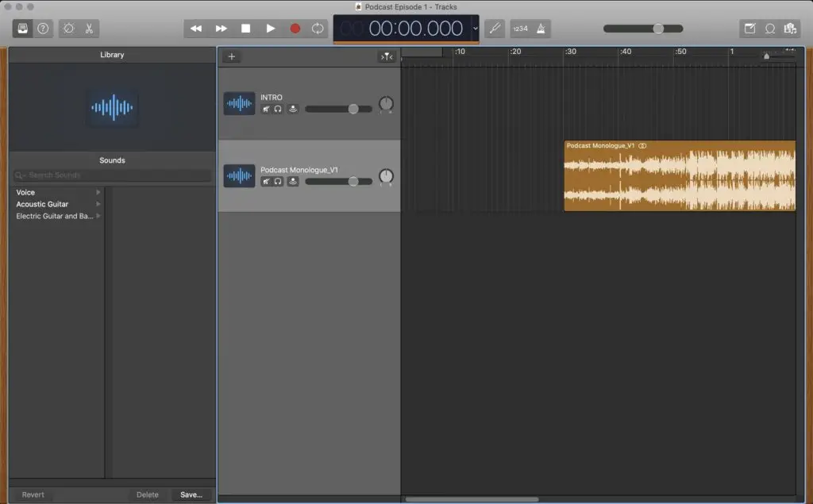Click the Revert button
Screen dimensions: 813x504
tap(32, 494)
